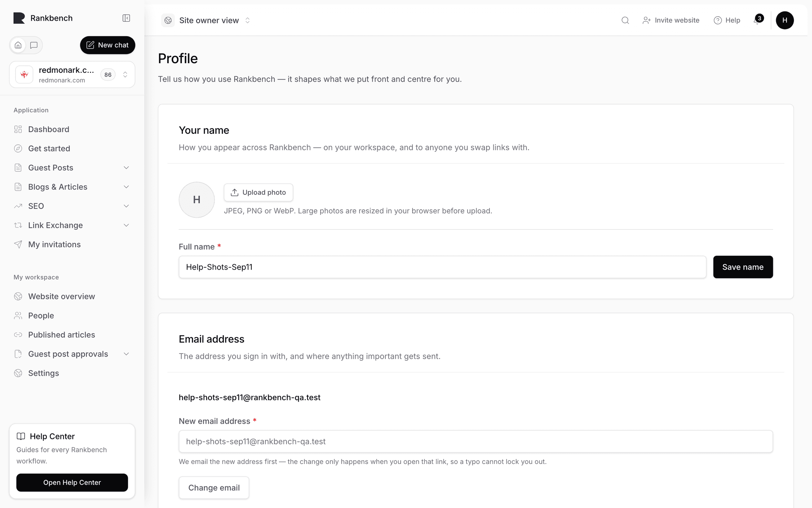Start a New chat
This screenshot has height=508, width=812.
107,45
